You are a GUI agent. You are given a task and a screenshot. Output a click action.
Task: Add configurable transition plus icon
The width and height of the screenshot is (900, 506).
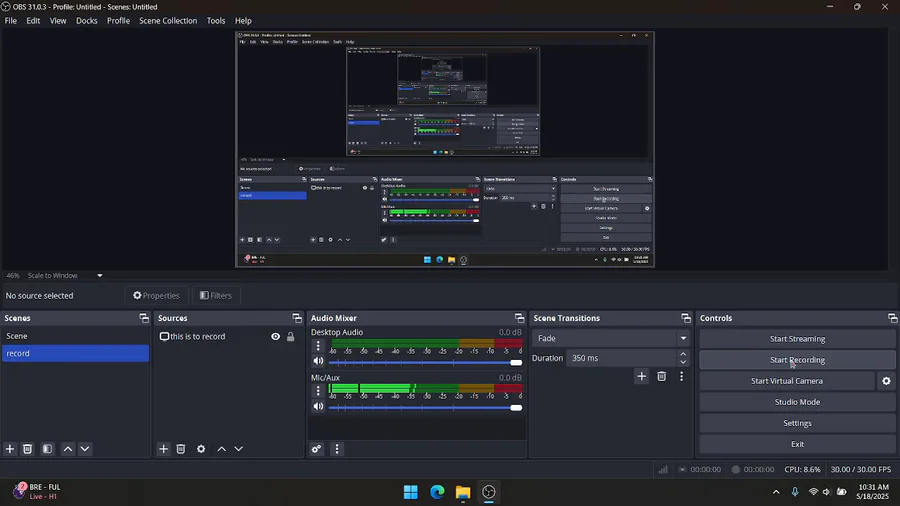click(x=642, y=376)
